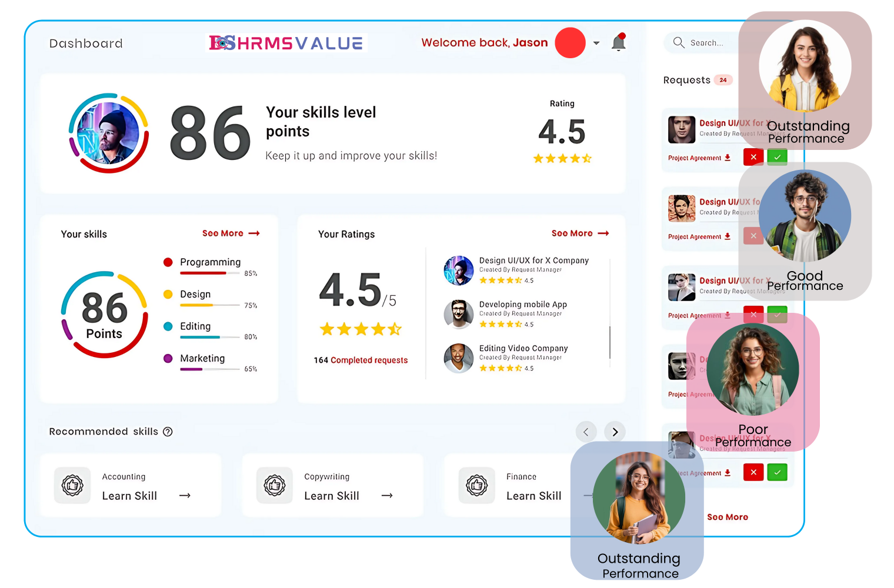Click the Accounting thumbs-up badge icon
The image size is (894, 588).
click(72, 486)
